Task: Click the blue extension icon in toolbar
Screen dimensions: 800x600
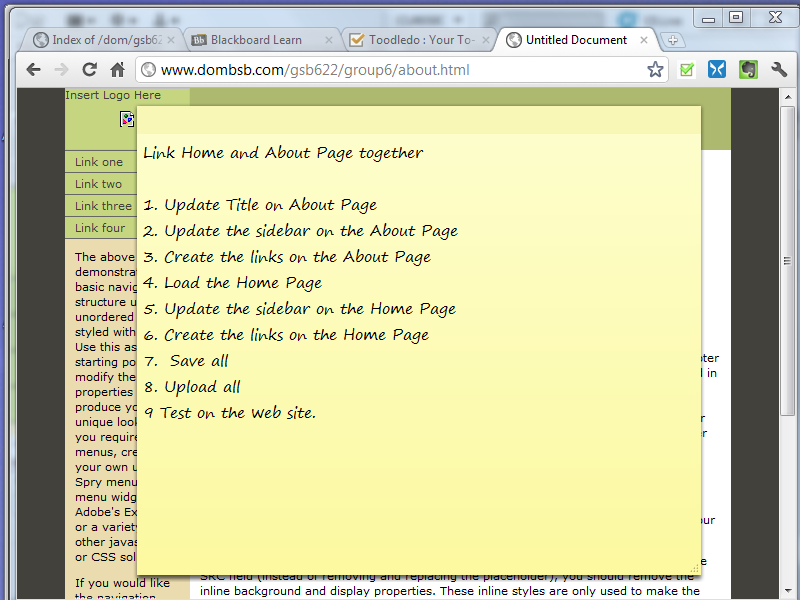Action: tap(717, 70)
